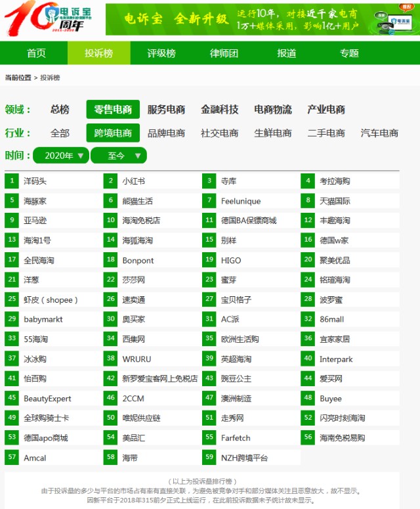420x509 pixels.
Task: Click 走秀网 entry
Action: pyautogui.click(x=251, y=418)
